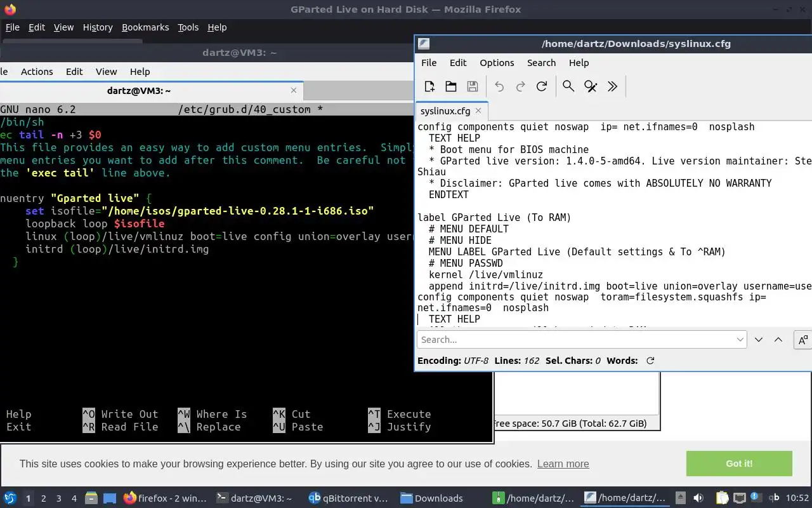The height and width of the screenshot is (508, 812).
Task: Open Firefox Edit menu
Action: (x=37, y=27)
